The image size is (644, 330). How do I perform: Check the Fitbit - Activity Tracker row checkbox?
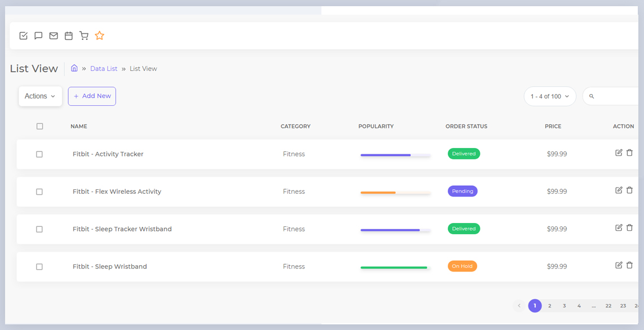pyautogui.click(x=39, y=154)
